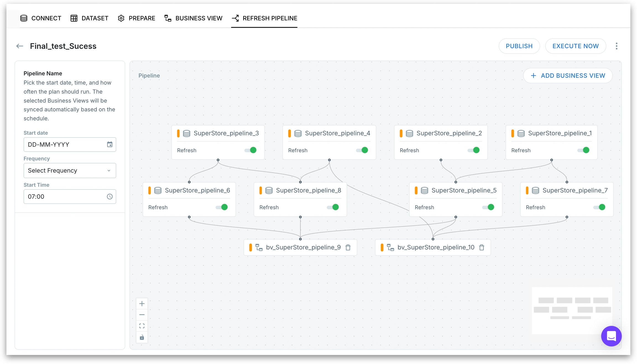
Task: Expand the Select Frequency dropdown
Action: (70, 171)
